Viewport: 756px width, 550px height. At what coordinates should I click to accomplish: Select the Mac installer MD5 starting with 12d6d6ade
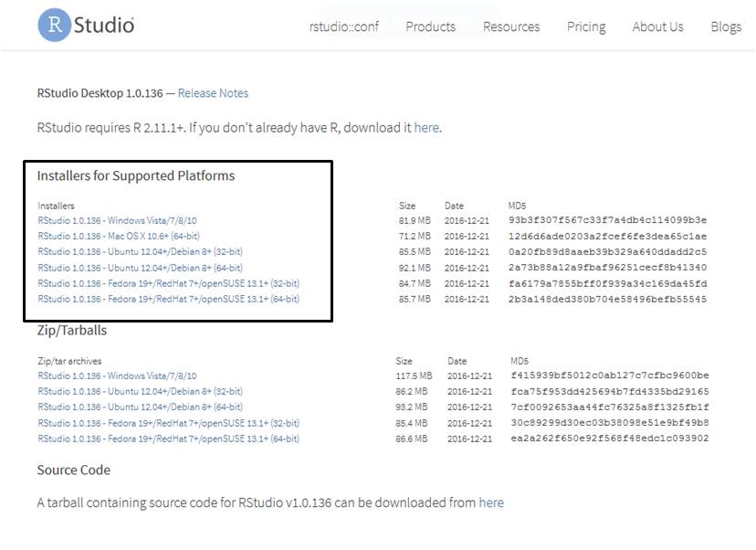(607, 236)
